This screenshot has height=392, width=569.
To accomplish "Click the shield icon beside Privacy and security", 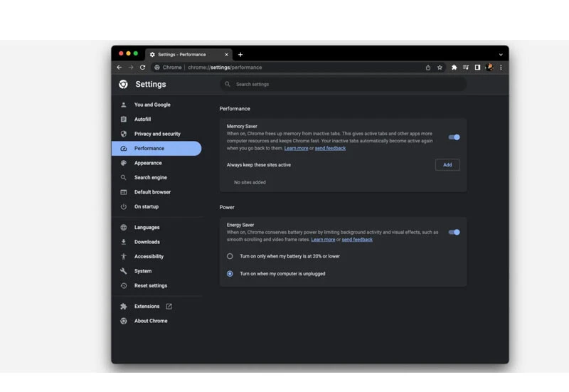I will (123, 134).
